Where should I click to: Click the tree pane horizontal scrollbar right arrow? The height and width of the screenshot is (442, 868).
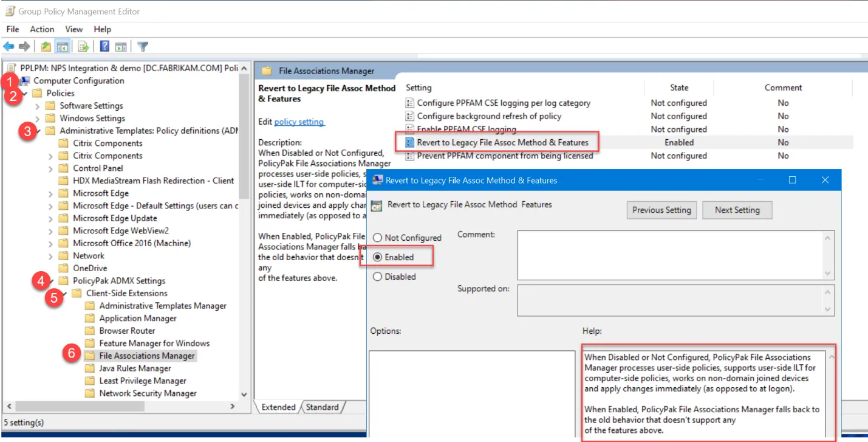232,406
